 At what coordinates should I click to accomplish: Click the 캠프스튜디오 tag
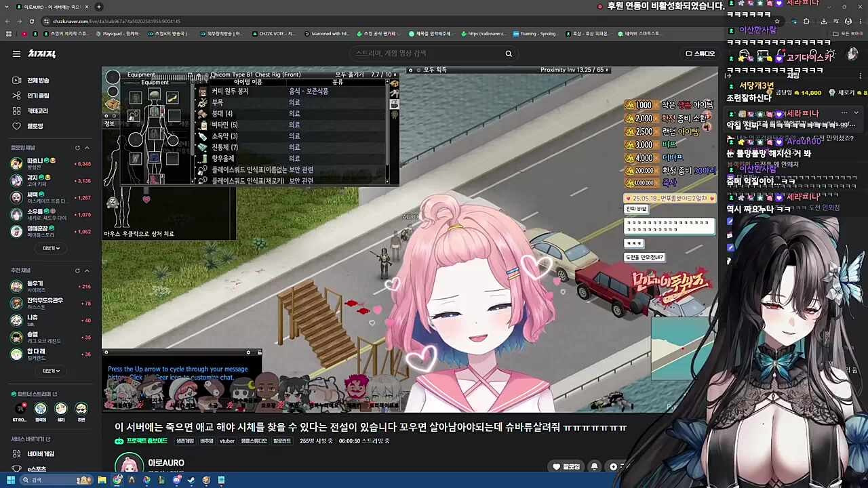coord(254,441)
